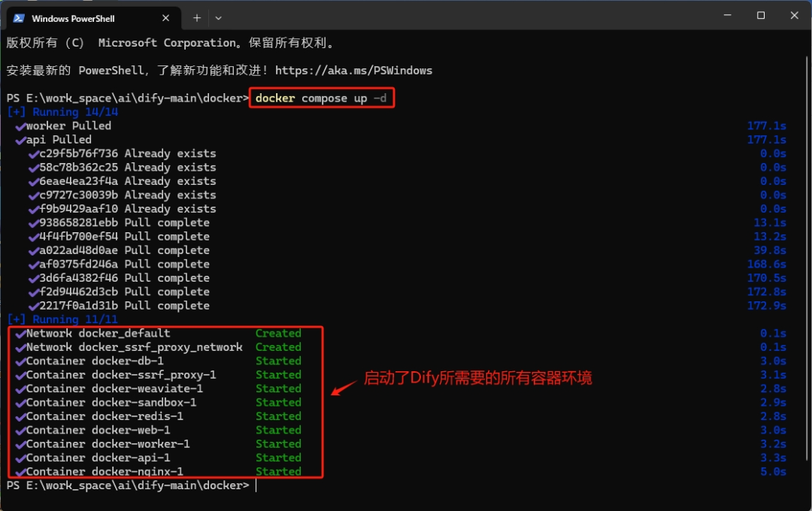
Task: Click 'Created' status of docker_default network
Action: [x=278, y=334]
